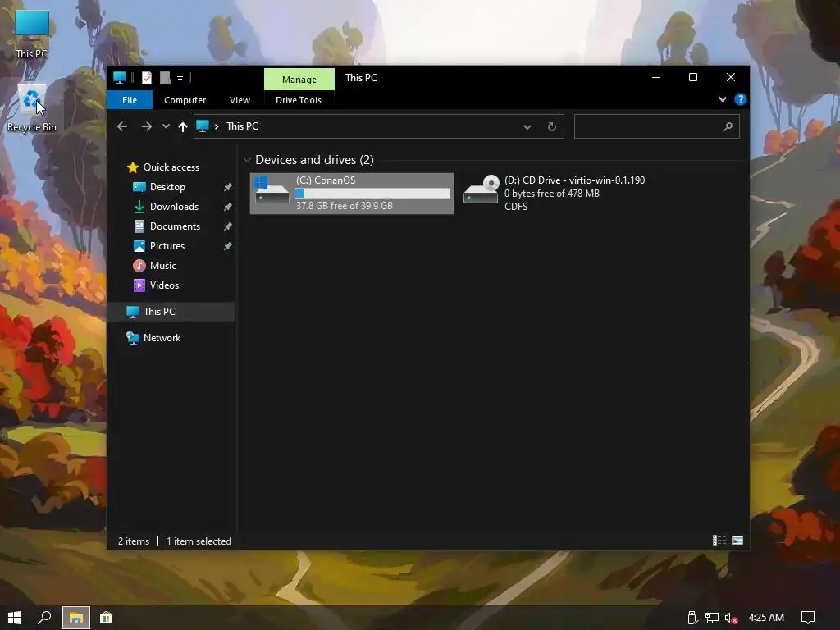Select the This PC desktop icon
This screenshot has height=630, width=840.
tap(32, 35)
